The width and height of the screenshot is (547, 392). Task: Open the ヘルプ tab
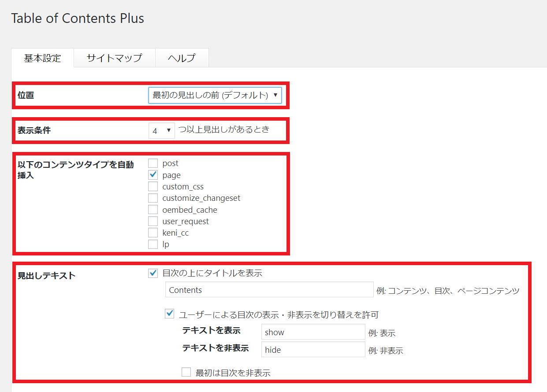tap(182, 58)
